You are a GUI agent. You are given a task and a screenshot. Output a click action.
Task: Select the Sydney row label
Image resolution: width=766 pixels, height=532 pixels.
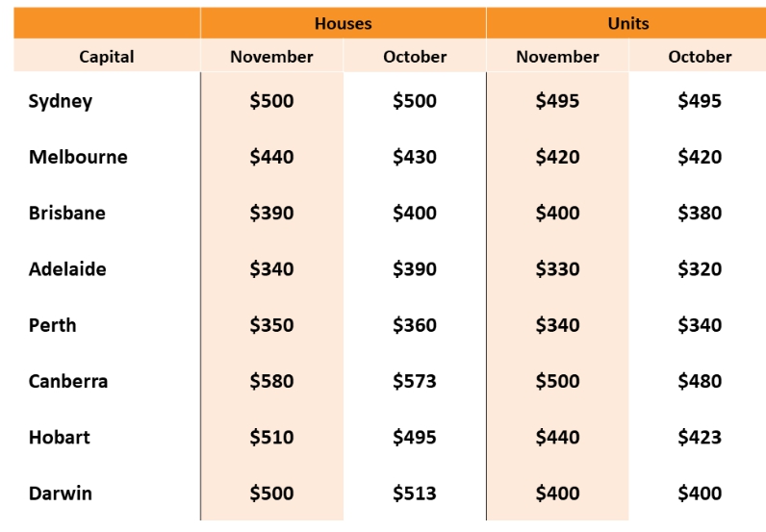(x=60, y=101)
